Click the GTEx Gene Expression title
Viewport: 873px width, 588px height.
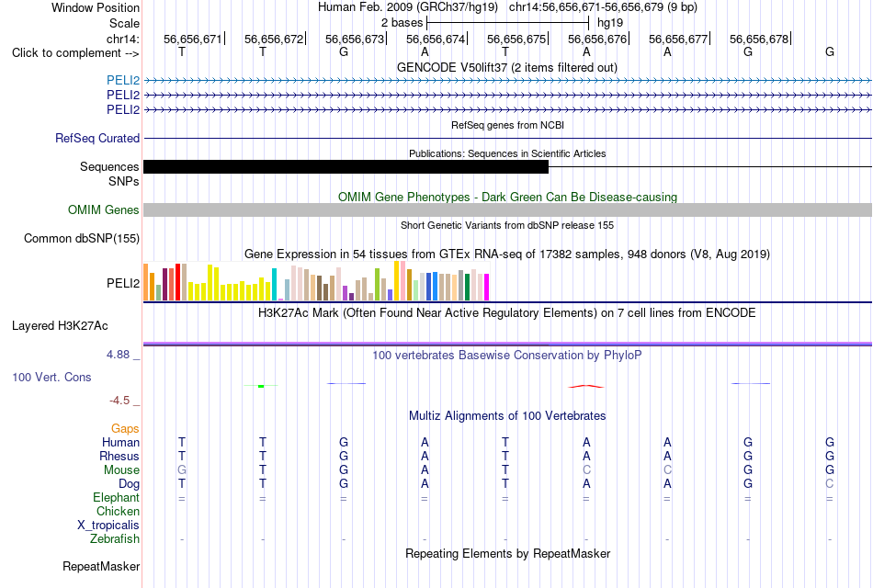pos(507,254)
